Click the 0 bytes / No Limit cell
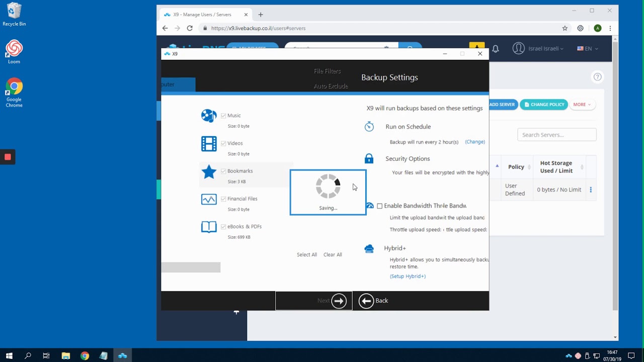This screenshot has height=362, width=644. click(559, 190)
